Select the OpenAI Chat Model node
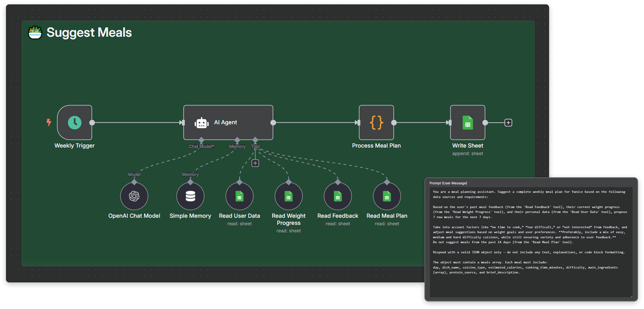644x309 pixels. click(x=134, y=196)
